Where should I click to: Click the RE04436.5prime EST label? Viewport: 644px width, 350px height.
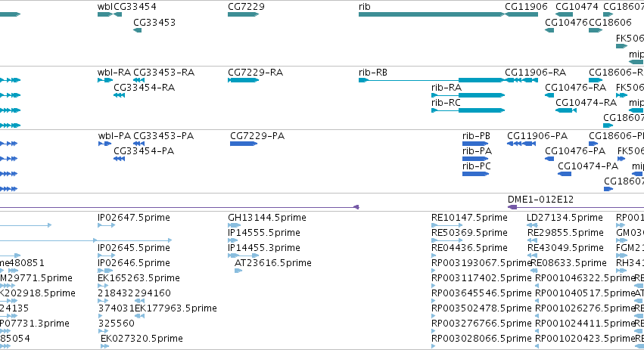[469, 248]
